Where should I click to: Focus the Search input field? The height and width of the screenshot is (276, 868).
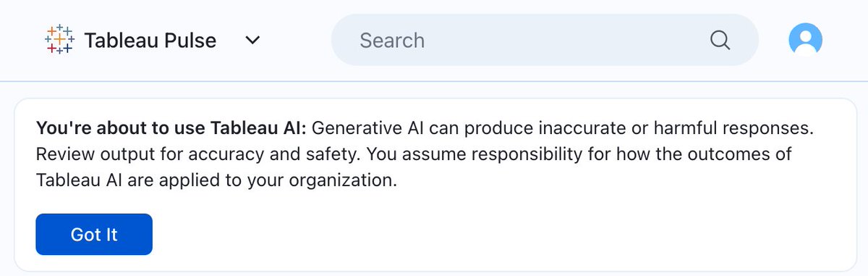tap(545, 40)
